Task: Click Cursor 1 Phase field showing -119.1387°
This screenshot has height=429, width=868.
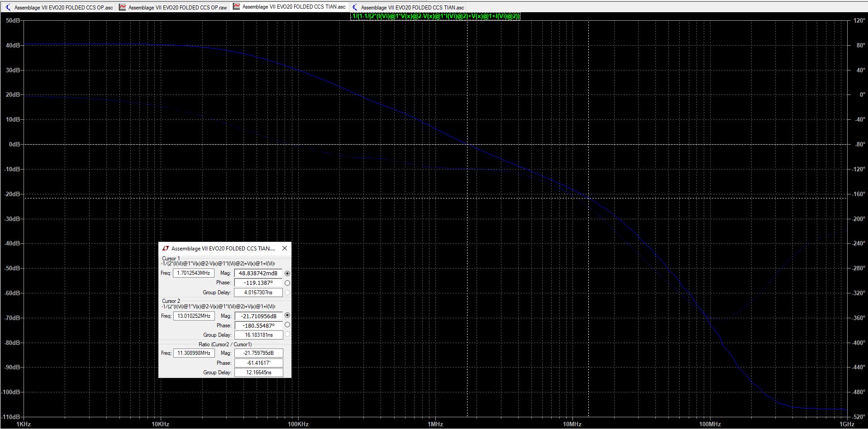Action: click(258, 283)
